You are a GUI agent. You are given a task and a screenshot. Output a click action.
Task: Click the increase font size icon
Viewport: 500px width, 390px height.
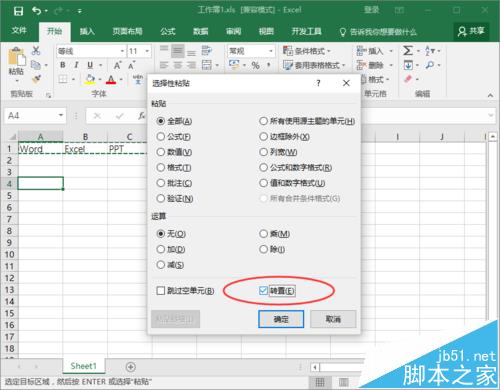[117, 65]
